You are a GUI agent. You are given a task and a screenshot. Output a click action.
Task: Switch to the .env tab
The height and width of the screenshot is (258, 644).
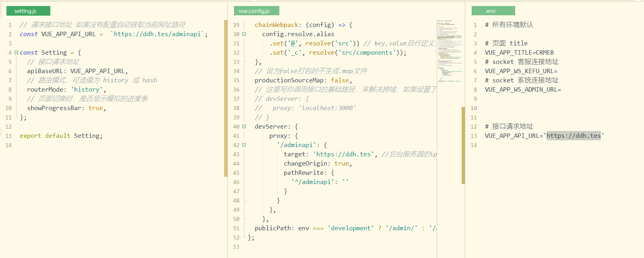tap(493, 11)
